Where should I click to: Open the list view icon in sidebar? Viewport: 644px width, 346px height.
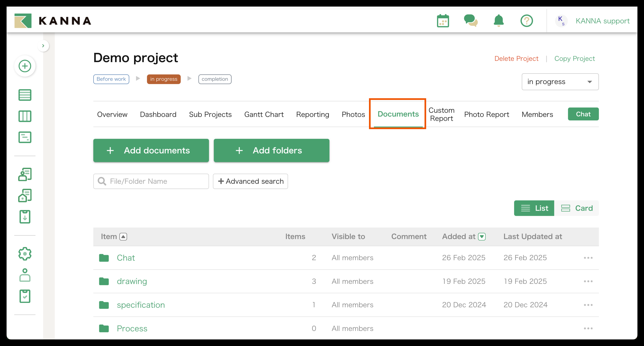tap(25, 95)
